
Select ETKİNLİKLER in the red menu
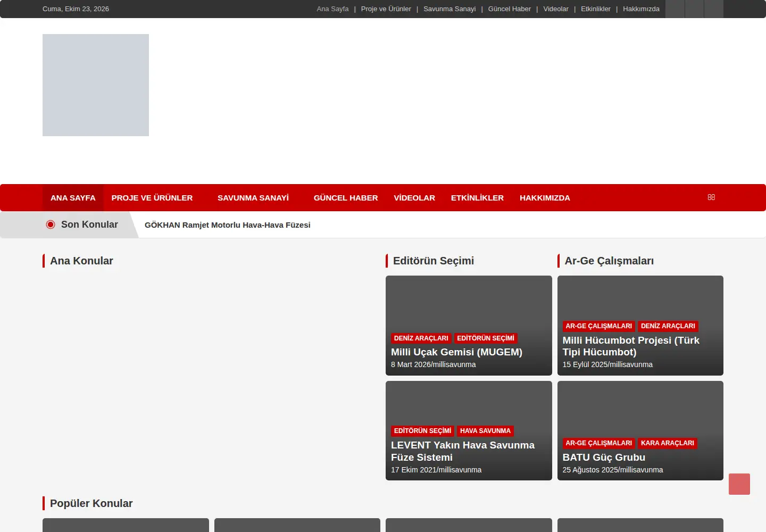click(477, 198)
